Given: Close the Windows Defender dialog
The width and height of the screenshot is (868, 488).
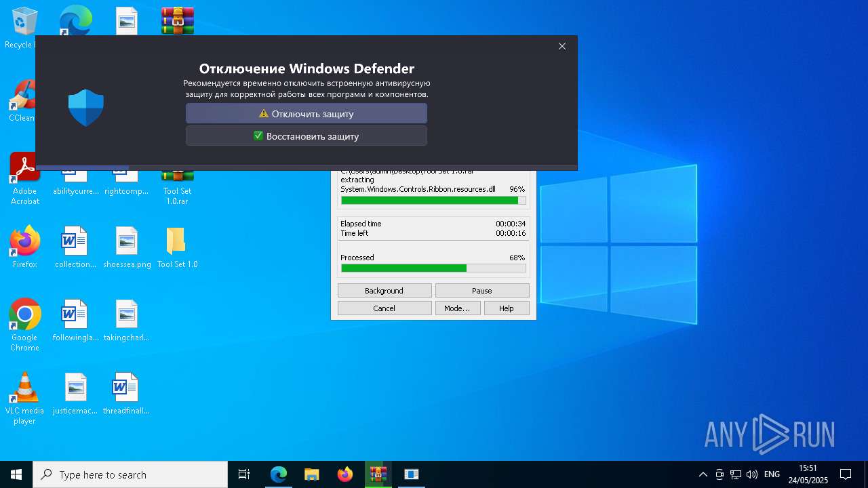Looking at the screenshot, I should (562, 46).
